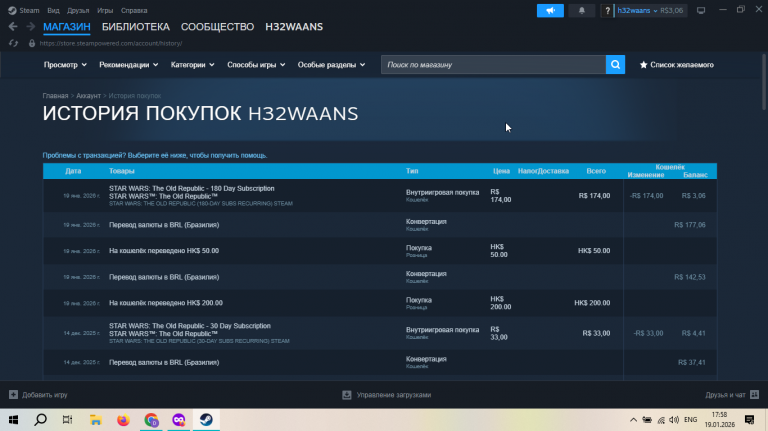
Task: Open the Друзья menu
Action: click(78, 10)
